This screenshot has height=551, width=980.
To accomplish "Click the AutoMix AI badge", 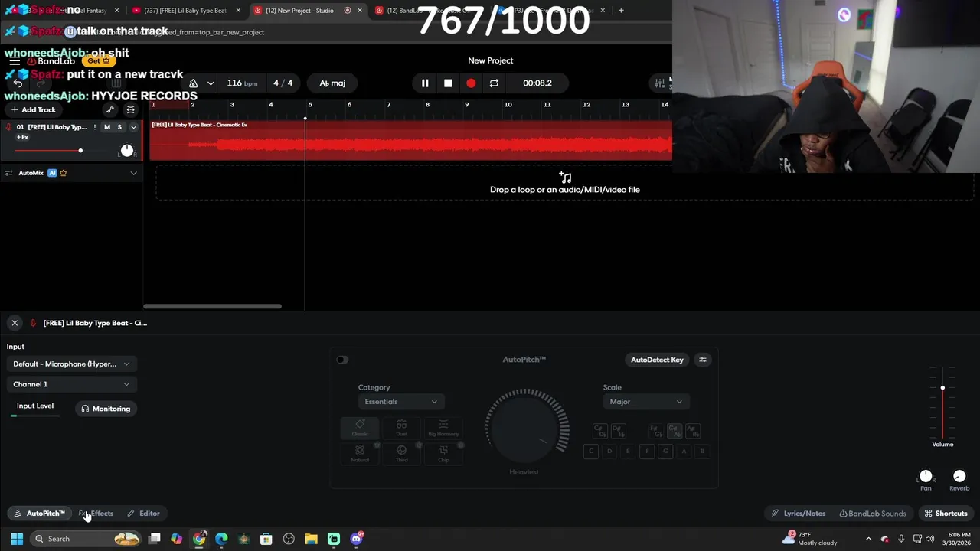I will coord(52,173).
